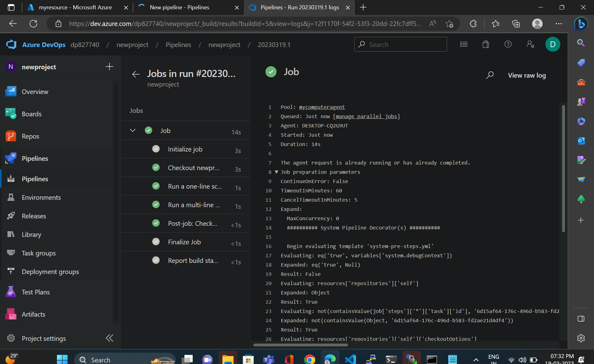Open Releases from the sidebar
Viewport: 594px width, 364px height.
click(33, 216)
